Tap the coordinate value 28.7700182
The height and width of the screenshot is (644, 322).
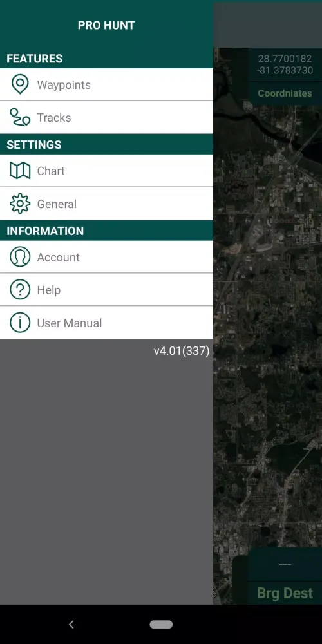[285, 59]
